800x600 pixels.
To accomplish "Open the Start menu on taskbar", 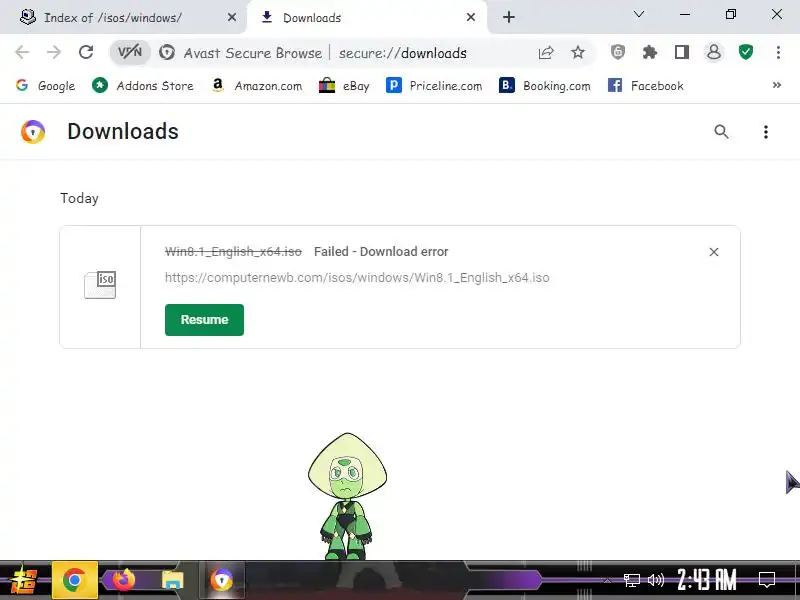I will (x=24, y=581).
